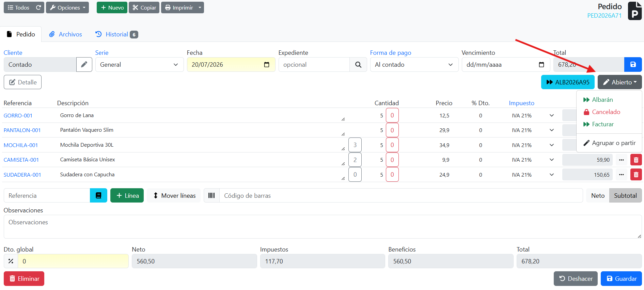Switch totals view to Neto
The height and width of the screenshot is (290, 644).
point(598,195)
